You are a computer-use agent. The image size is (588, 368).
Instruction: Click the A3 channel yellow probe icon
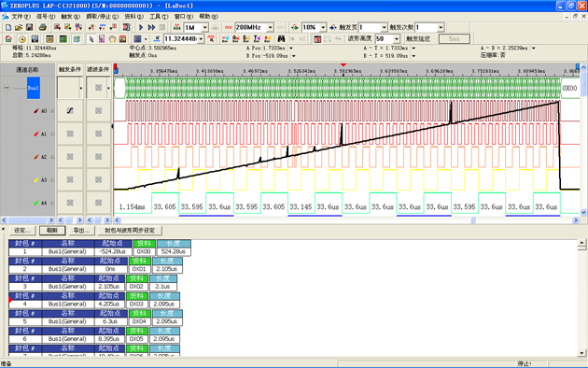pyautogui.click(x=36, y=179)
